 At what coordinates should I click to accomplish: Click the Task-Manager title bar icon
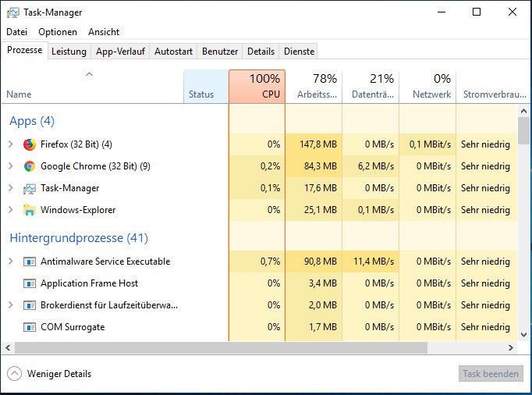[x=13, y=12]
